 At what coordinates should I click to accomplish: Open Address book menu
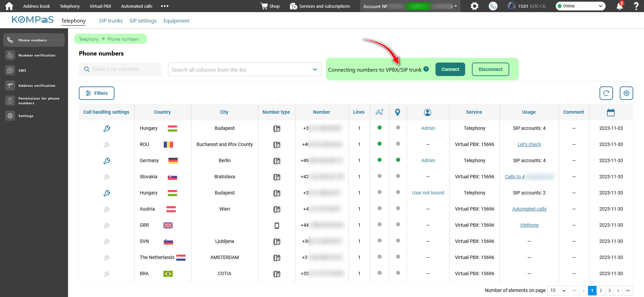36,6
